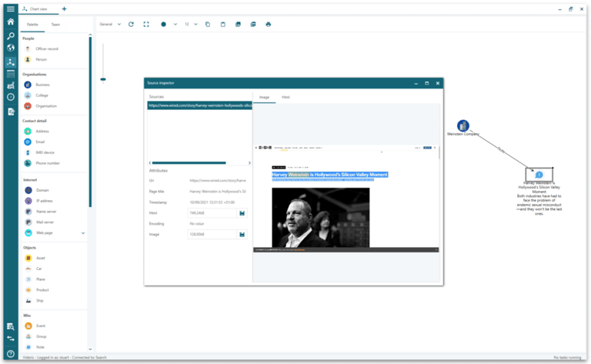The width and height of the screenshot is (591, 364).
Task: Maximize the Source inspector window
Action: [426, 83]
